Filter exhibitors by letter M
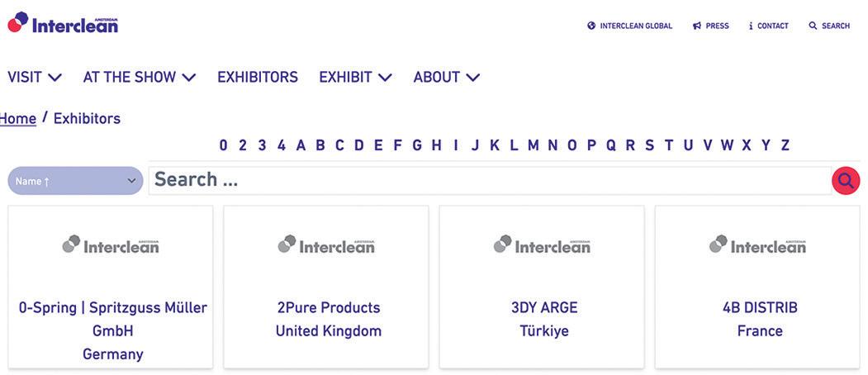Image resolution: width=868 pixels, height=375 pixels. (533, 145)
